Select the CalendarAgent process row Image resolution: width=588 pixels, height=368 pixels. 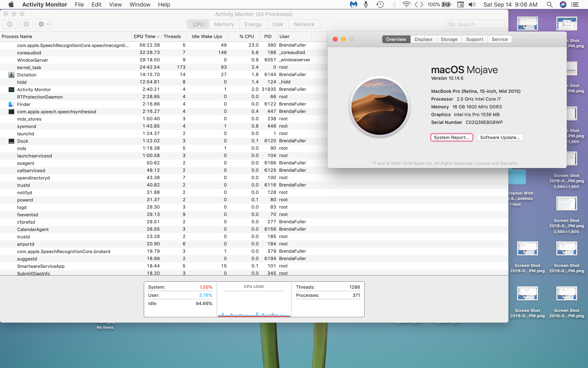(x=254, y=229)
